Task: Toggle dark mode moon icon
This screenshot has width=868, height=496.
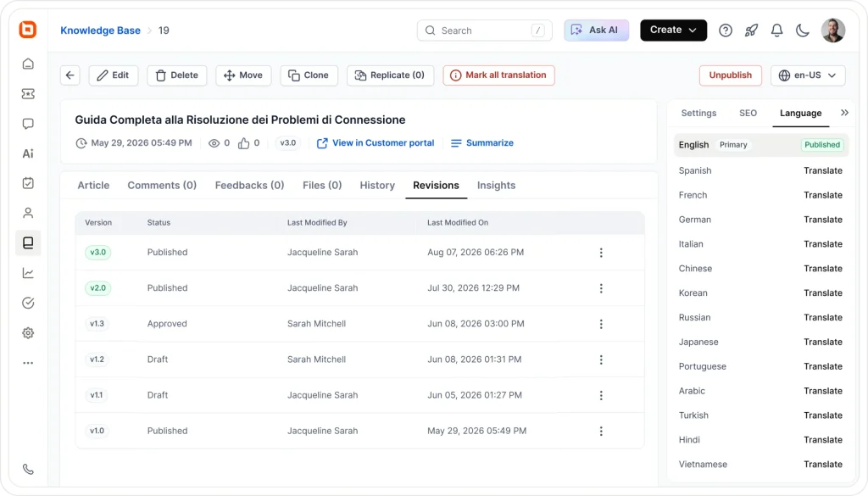Action: pos(802,31)
